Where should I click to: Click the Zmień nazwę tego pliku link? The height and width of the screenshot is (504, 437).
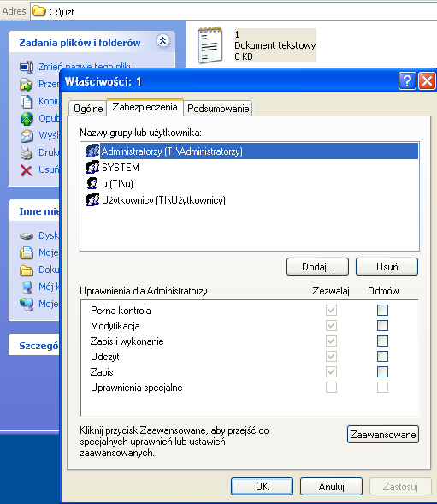(86, 66)
